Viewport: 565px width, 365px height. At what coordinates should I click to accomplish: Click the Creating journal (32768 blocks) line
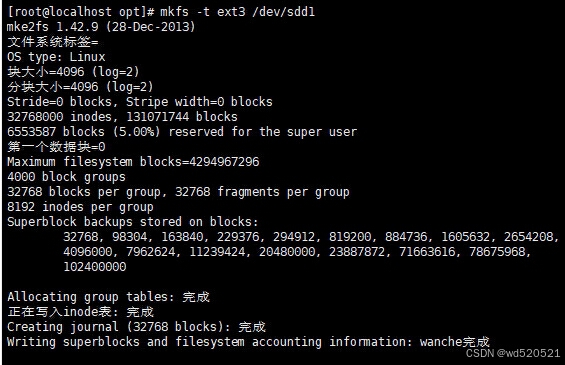pyautogui.click(x=136, y=327)
